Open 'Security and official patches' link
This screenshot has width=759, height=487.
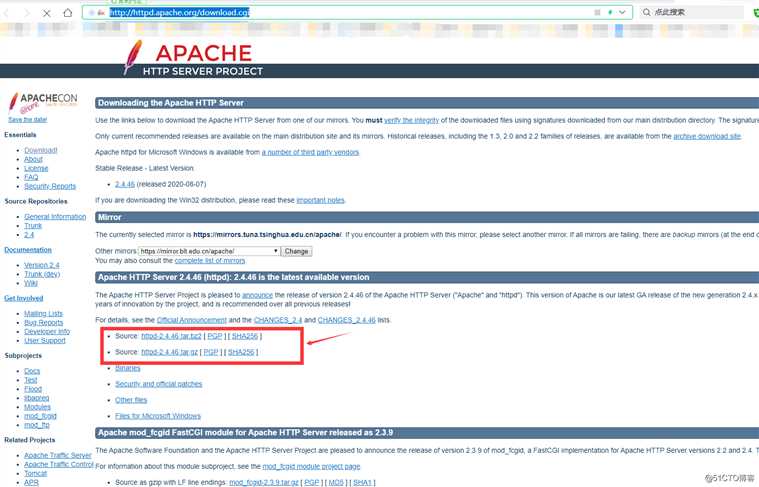[159, 384]
